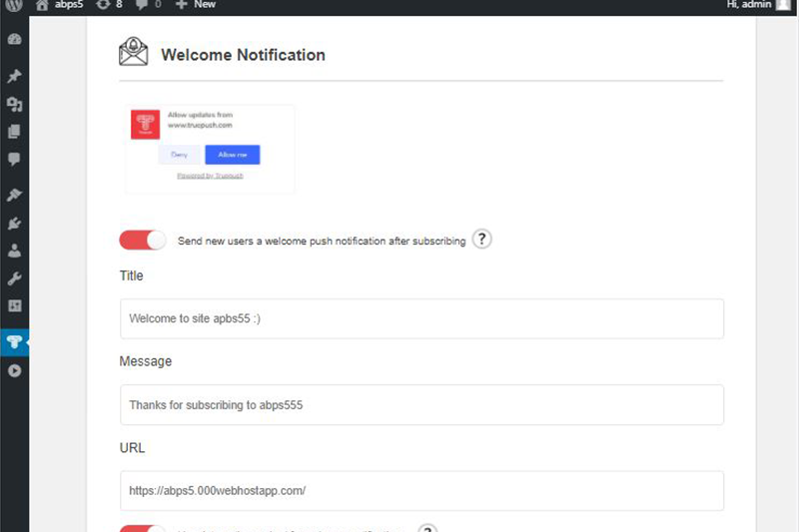Open the Plugins sidebar icon
Viewport: 799px width, 532px height.
[14, 223]
